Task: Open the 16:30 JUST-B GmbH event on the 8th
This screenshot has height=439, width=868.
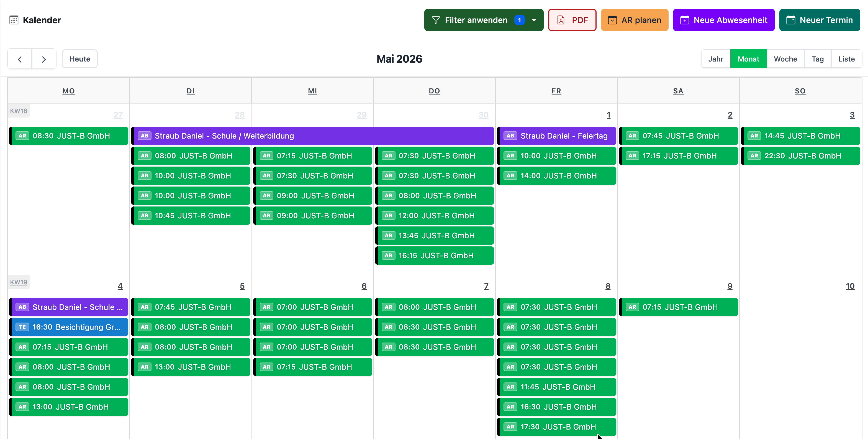Action: (556, 407)
